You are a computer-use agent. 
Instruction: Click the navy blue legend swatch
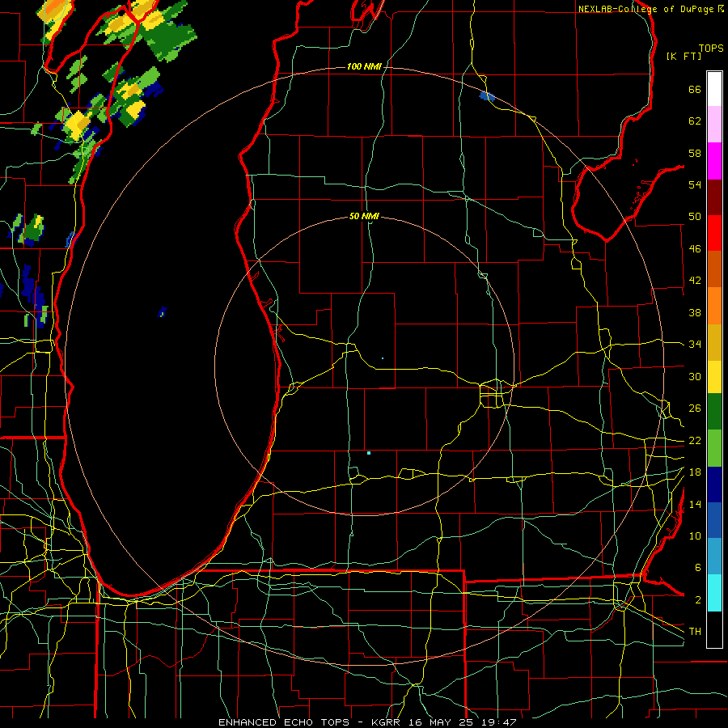[714, 485]
